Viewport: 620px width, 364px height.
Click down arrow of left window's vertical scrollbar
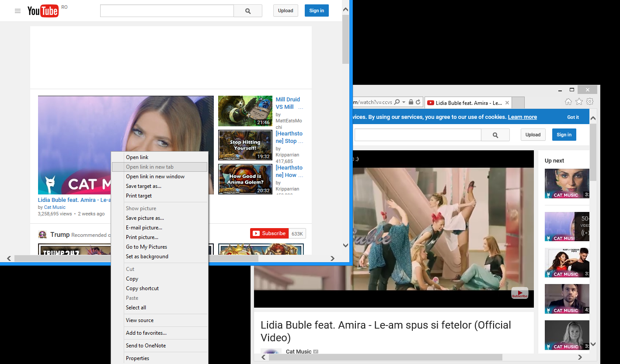click(345, 246)
